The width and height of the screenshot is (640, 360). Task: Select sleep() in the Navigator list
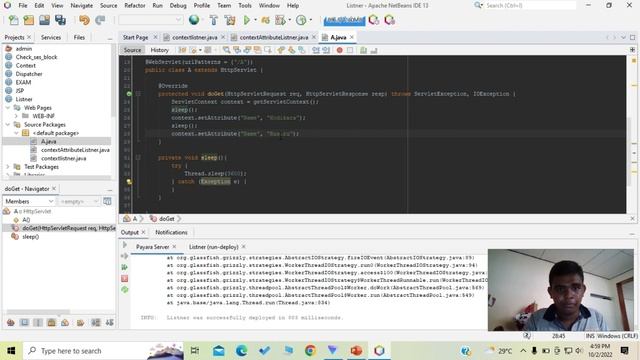pyautogui.click(x=30, y=237)
